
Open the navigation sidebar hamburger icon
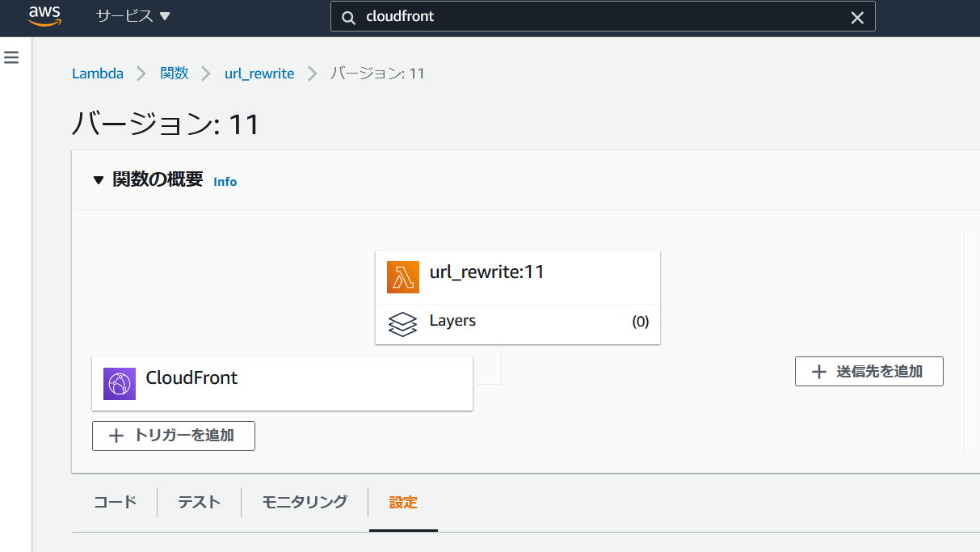pyautogui.click(x=11, y=57)
